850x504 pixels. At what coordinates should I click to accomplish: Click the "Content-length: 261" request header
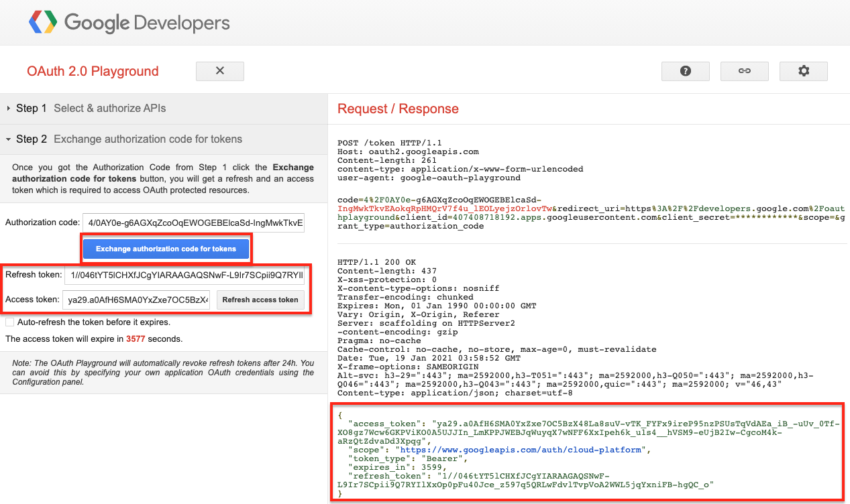pos(387,160)
